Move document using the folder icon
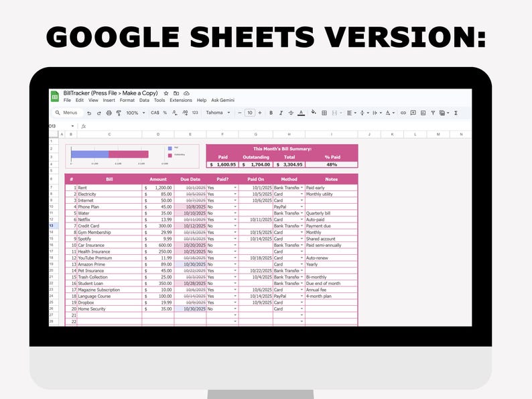532x399 pixels. point(176,93)
